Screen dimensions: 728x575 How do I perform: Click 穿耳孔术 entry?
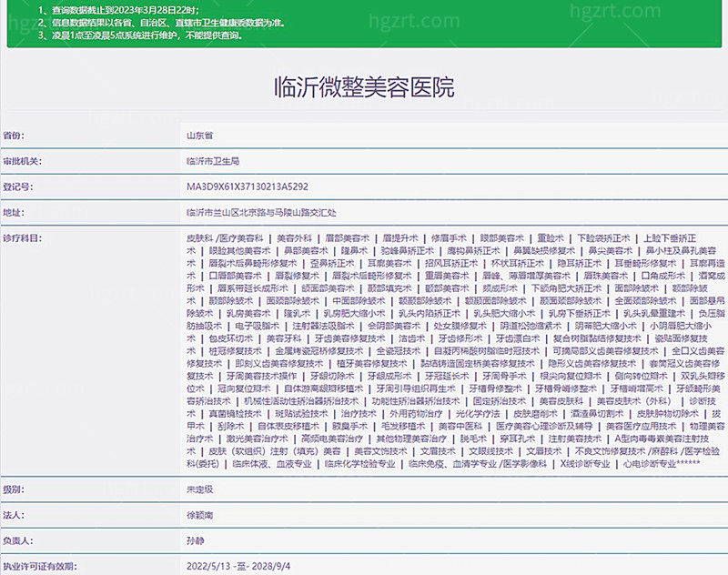(518, 439)
